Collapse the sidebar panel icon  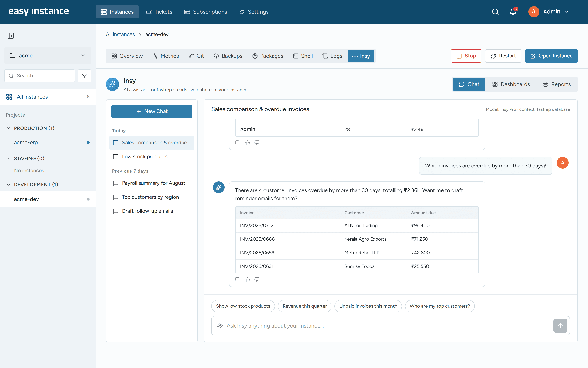click(x=11, y=36)
